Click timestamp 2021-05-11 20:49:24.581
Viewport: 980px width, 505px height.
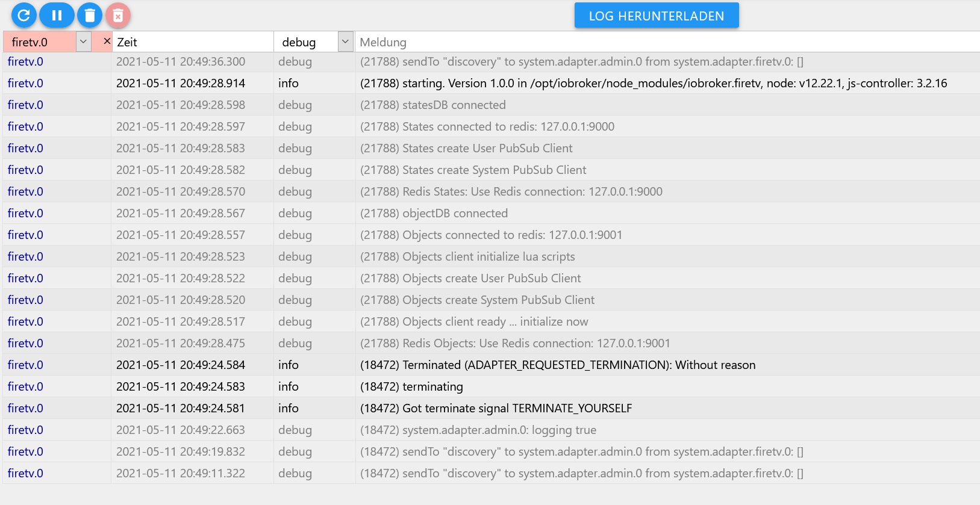tap(181, 408)
